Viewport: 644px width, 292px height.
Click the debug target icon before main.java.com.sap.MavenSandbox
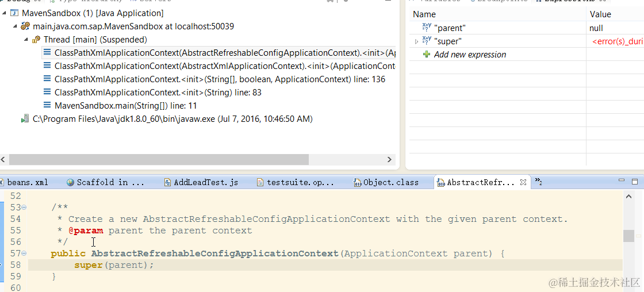point(25,26)
